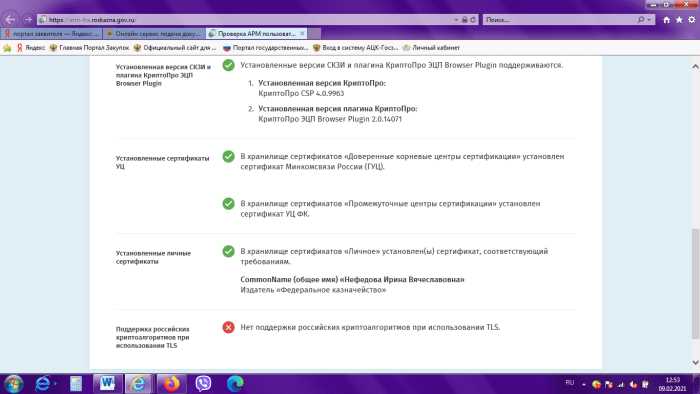700x394 pixels.
Task: Click the scrollbar down arrow
Action: (x=695, y=363)
